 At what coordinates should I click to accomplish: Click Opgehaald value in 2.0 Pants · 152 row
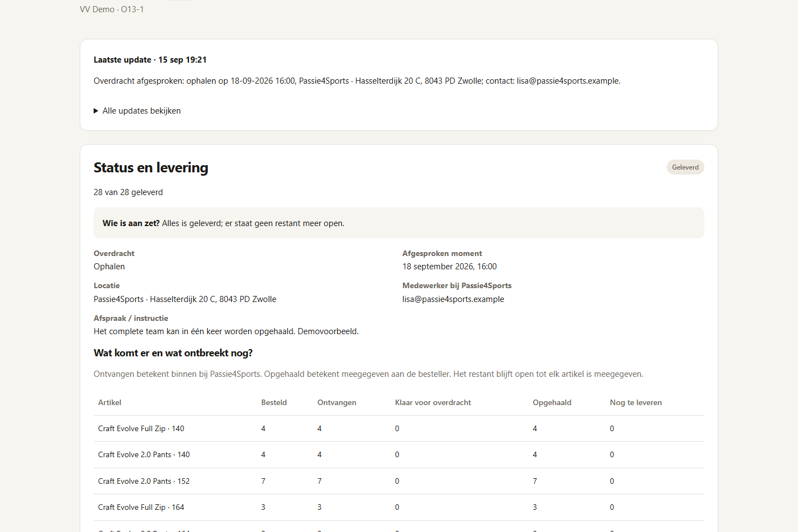click(535, 481)
